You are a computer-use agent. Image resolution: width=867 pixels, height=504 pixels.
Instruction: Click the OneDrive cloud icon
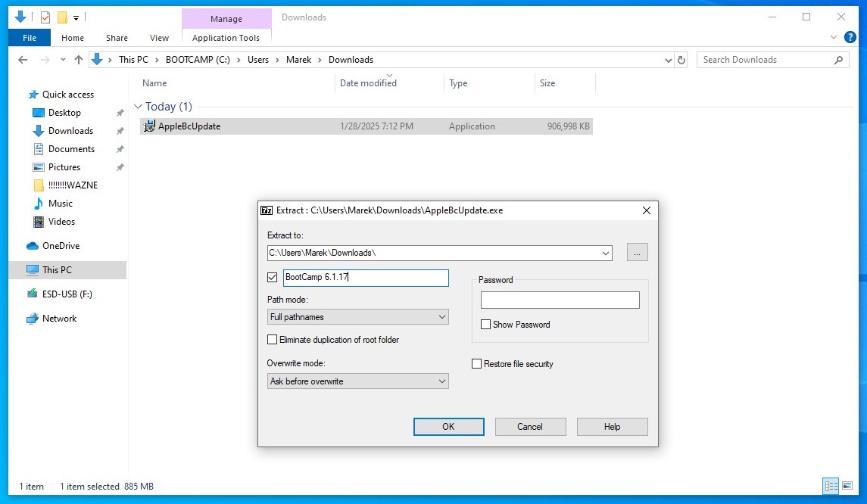point(33,246)
